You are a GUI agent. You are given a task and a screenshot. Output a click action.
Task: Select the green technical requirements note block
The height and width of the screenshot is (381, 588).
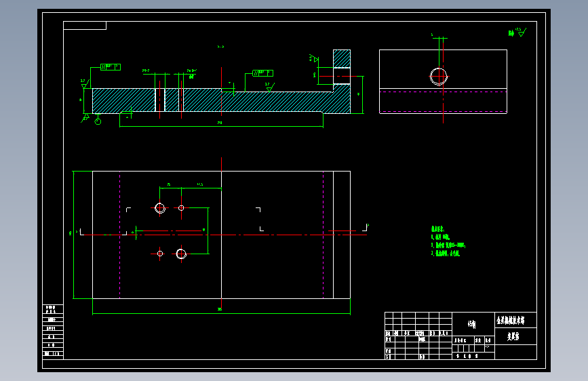click(448, 241)
